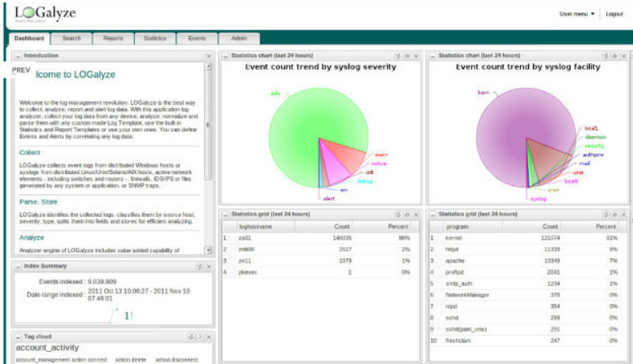This screenshot has width=633, height=364.
Task: Collapse the loghostname Statistics grid panel
Action: tap(226, 214)
